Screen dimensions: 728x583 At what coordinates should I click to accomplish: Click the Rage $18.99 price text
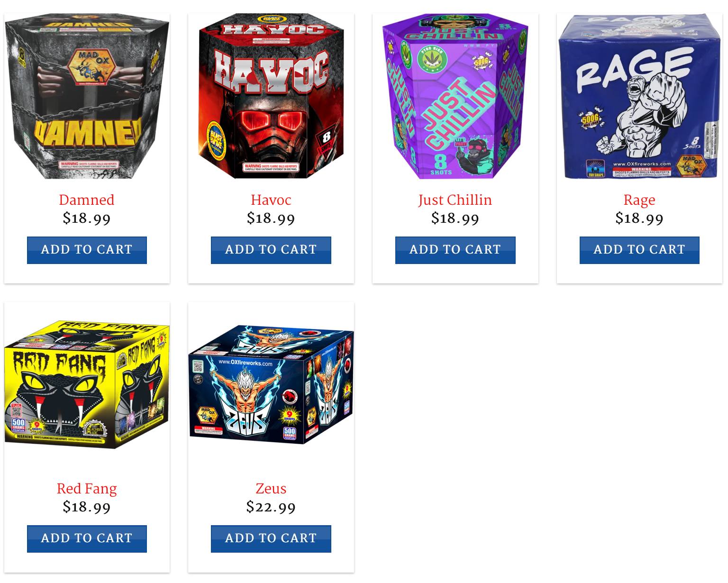639,218
